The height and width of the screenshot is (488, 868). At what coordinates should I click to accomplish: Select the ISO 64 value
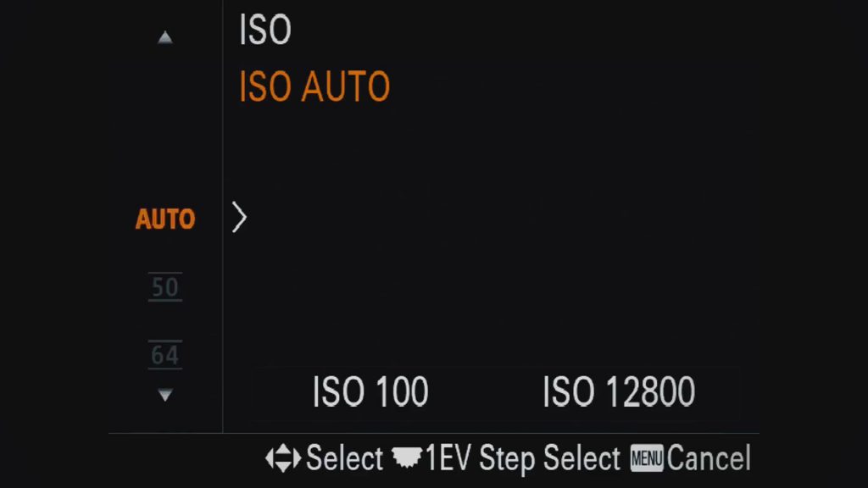coord(165,355)
